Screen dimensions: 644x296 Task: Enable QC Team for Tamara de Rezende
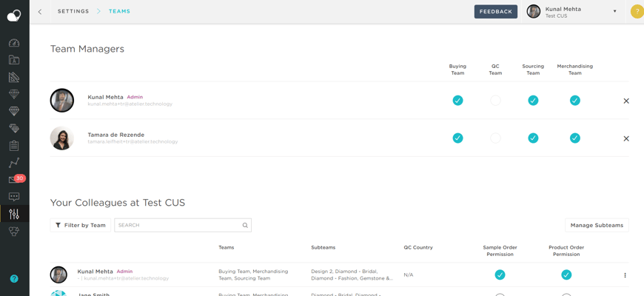coord(495,138)
